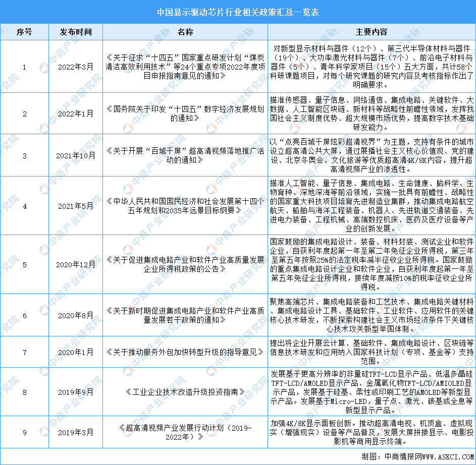Viewport: 476px width, 465px height.
Task: Click the serial number 5 cell
Action: (24, 264)
